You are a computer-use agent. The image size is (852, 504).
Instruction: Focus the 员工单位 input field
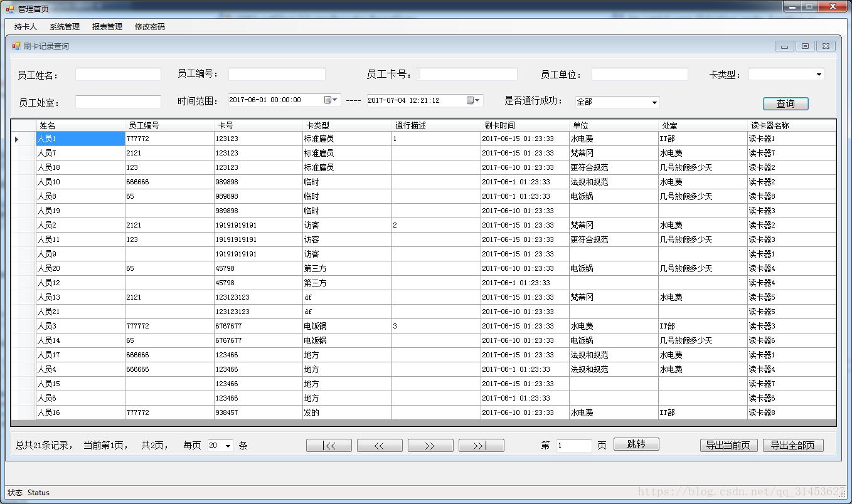coord(640,75)
